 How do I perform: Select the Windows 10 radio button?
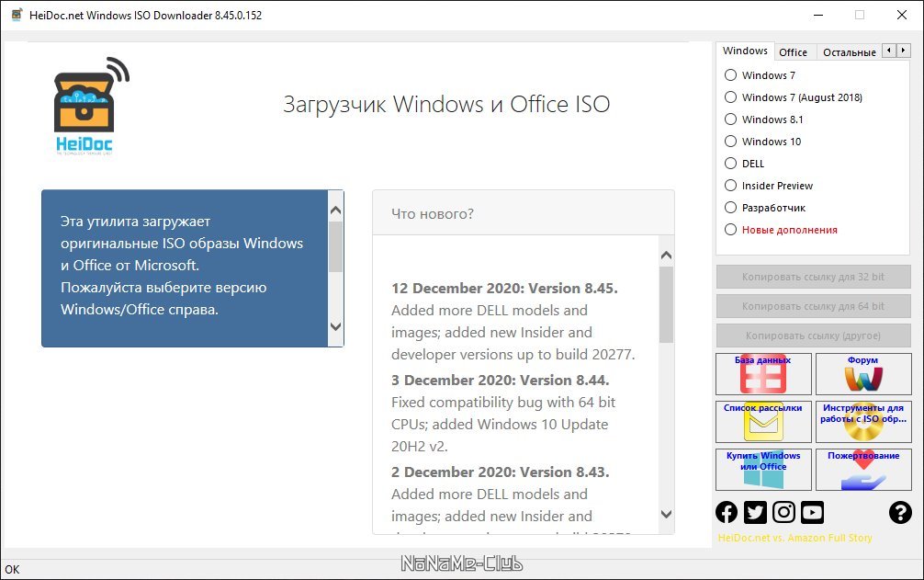click(730, 142)
